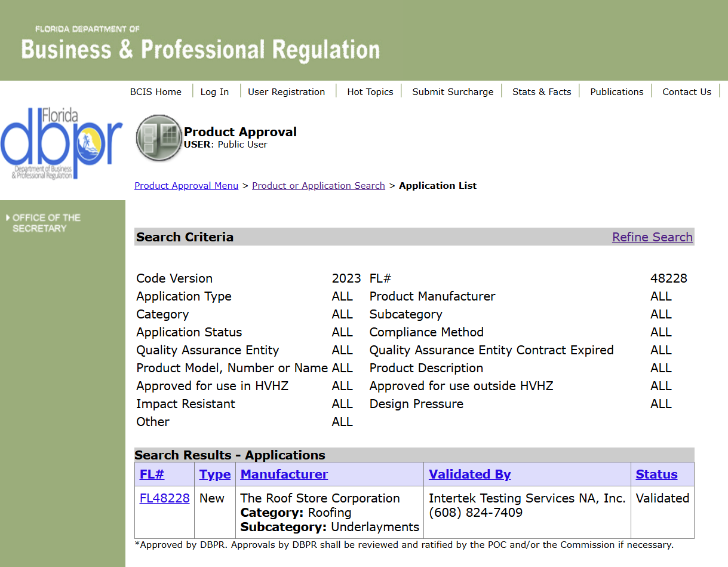Click Category: Roofing text

pos(296,513)
